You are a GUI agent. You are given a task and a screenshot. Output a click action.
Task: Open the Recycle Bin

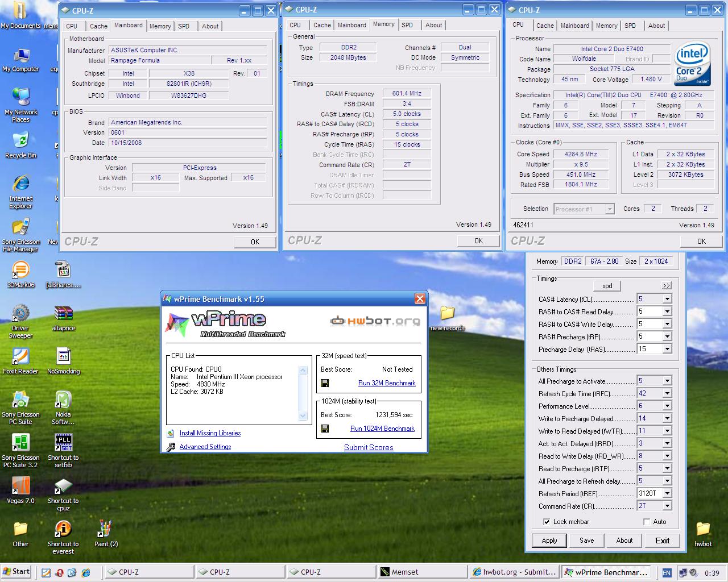point(20,145)
